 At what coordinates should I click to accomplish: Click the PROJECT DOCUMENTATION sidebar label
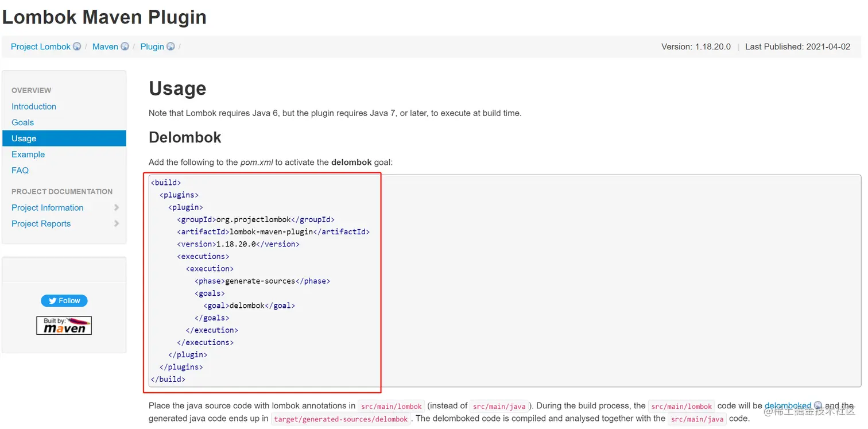(62, 191)
